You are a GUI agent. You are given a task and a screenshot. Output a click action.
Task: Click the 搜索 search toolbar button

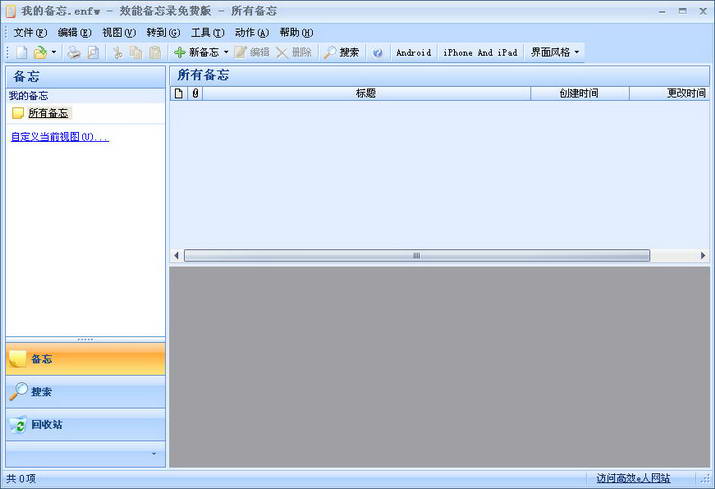click(x=341, y=52)
